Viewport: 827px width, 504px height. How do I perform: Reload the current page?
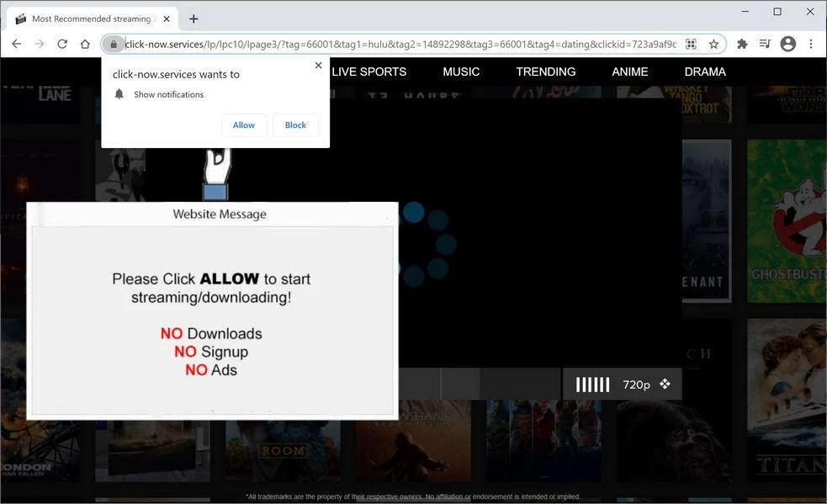62,44
